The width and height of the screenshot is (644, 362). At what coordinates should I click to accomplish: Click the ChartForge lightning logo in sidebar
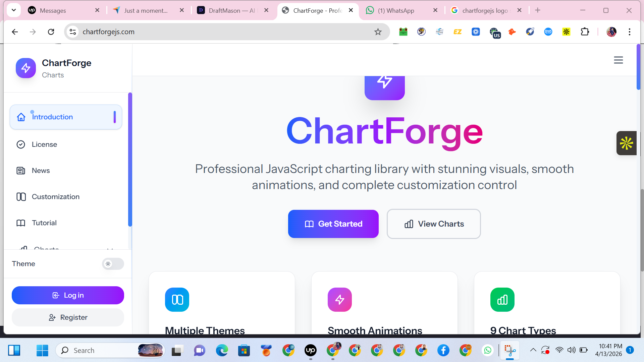click(26, 68)
